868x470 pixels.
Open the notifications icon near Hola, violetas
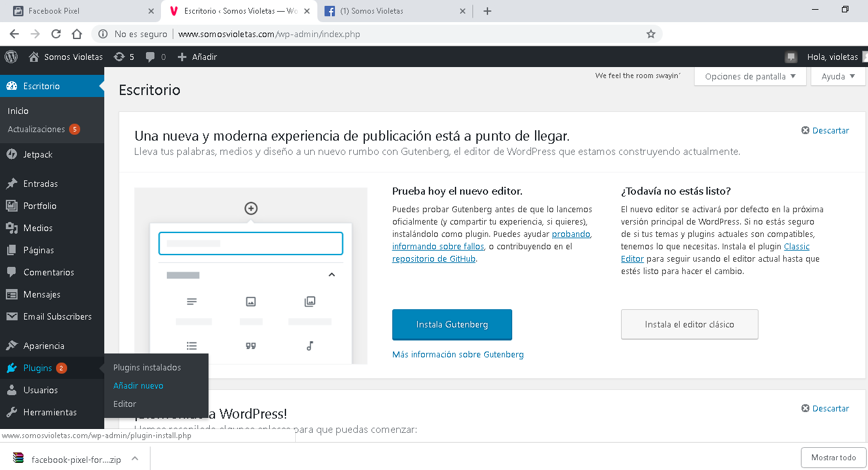tap(791, 57)
